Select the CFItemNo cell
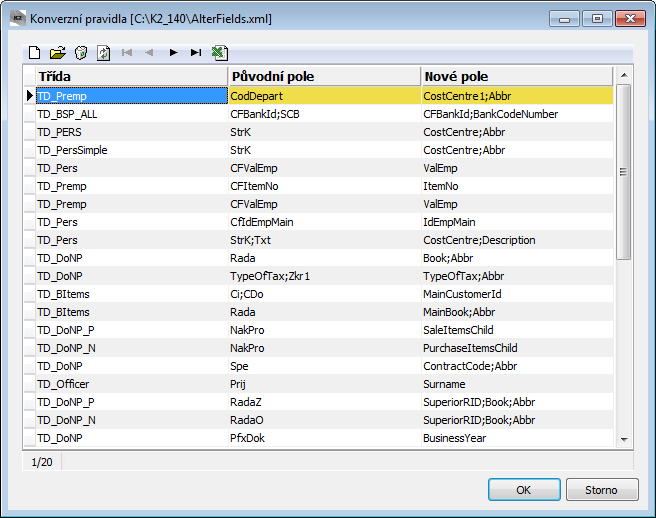The width and height of the screenshot is (656, 518). pos(324,186)
